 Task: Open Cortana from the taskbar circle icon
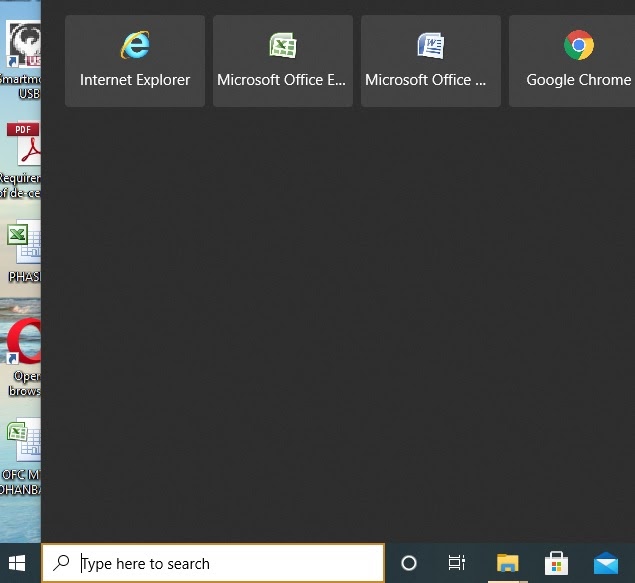[409, 563]
